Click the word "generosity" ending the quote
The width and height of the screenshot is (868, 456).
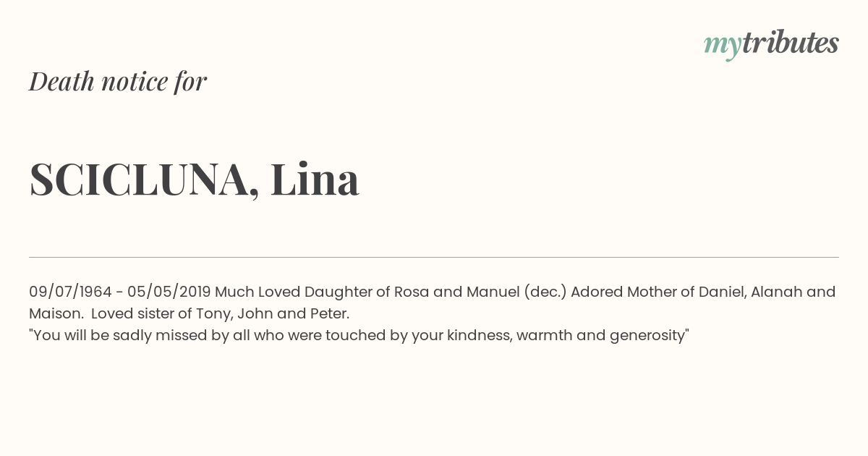point(647,337)
